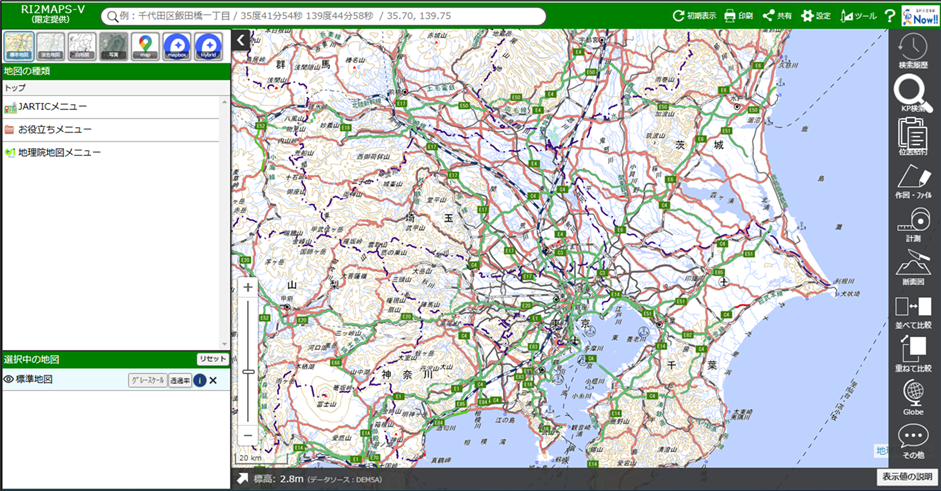The width and height of the screenshot is (941, 491).
Task: Open the 断面図 cross-section tool
Action: (912, 267)
